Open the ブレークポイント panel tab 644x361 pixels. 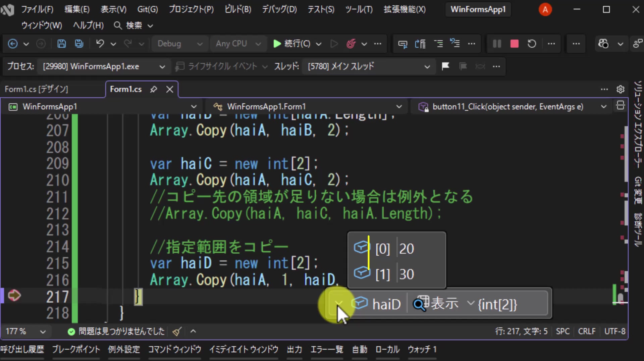76,350
